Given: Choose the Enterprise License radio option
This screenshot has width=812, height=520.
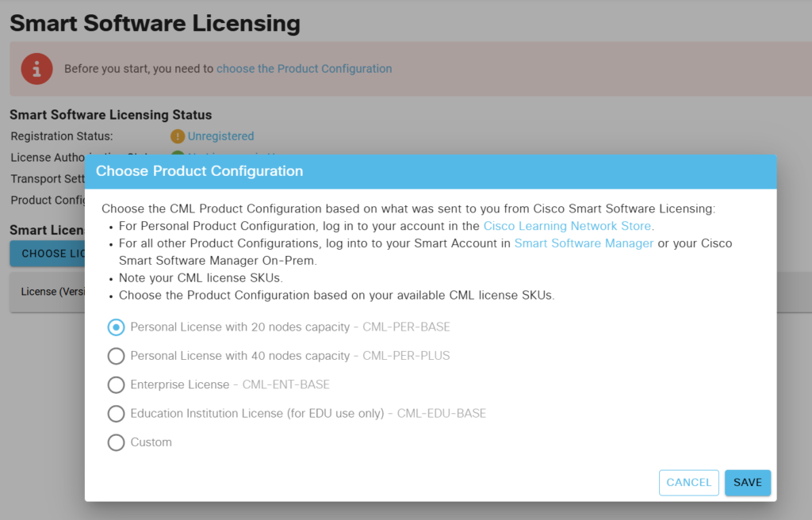Looking at the screenshot, I should click(116, 384).
